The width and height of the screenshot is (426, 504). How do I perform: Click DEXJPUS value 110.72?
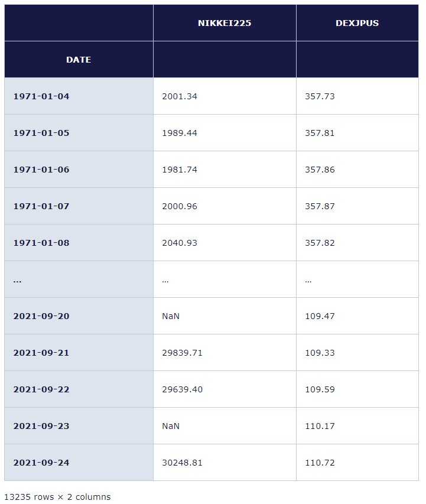(320, 463)
